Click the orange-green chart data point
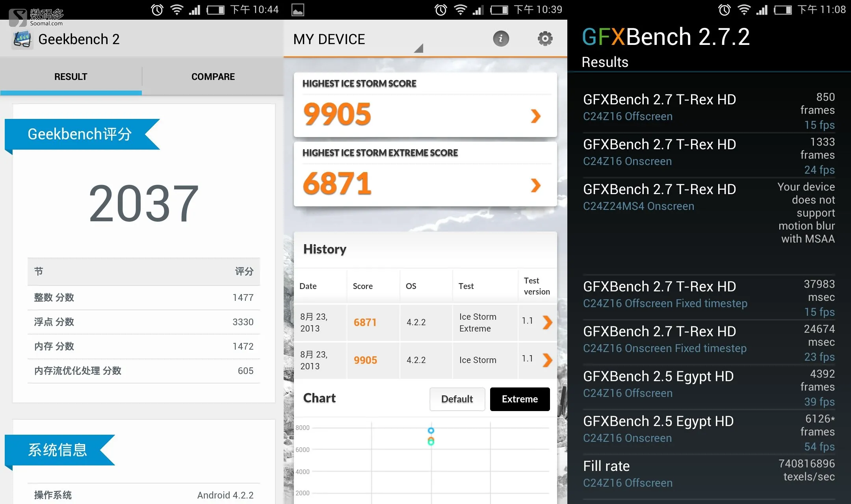The height and width of the screenshot is (504, 851). click(431, 441)
